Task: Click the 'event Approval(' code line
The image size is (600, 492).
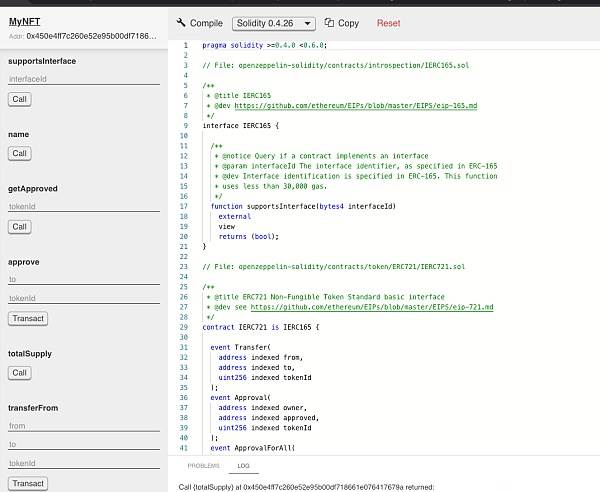Action: click(x=240, y=398)
